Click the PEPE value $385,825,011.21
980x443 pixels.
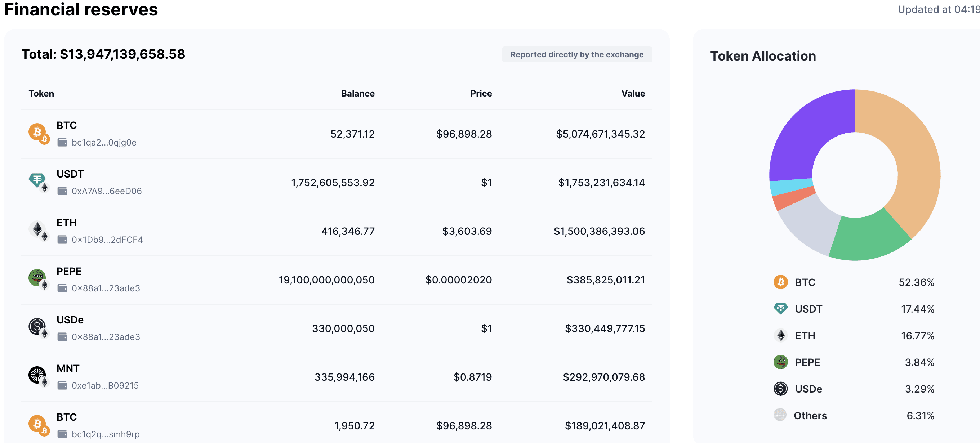point(606,280)
